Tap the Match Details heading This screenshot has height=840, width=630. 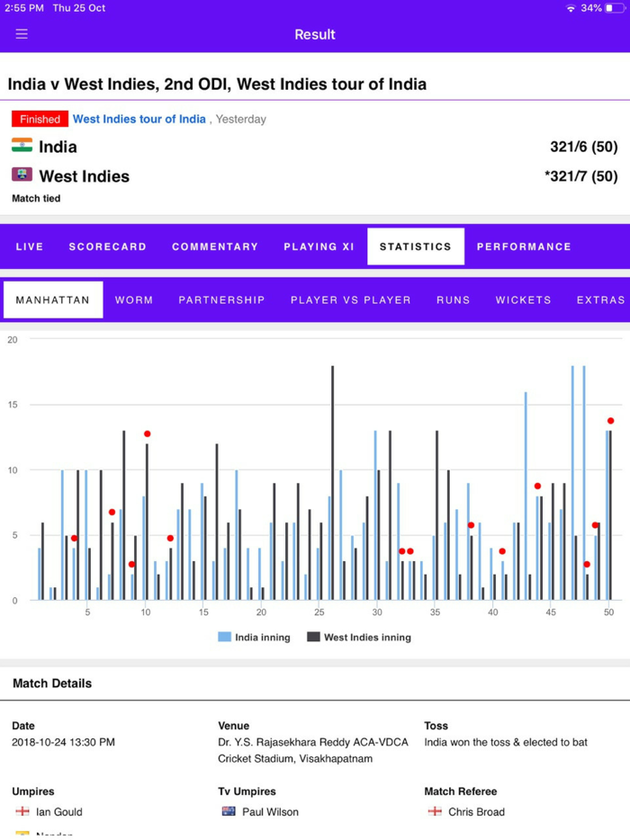click(52, 683)
